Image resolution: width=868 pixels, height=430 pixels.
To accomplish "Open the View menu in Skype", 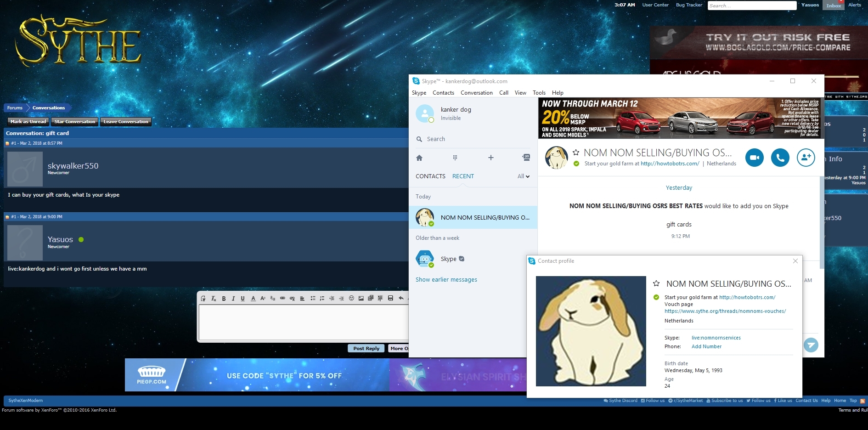I will [520, 93].
